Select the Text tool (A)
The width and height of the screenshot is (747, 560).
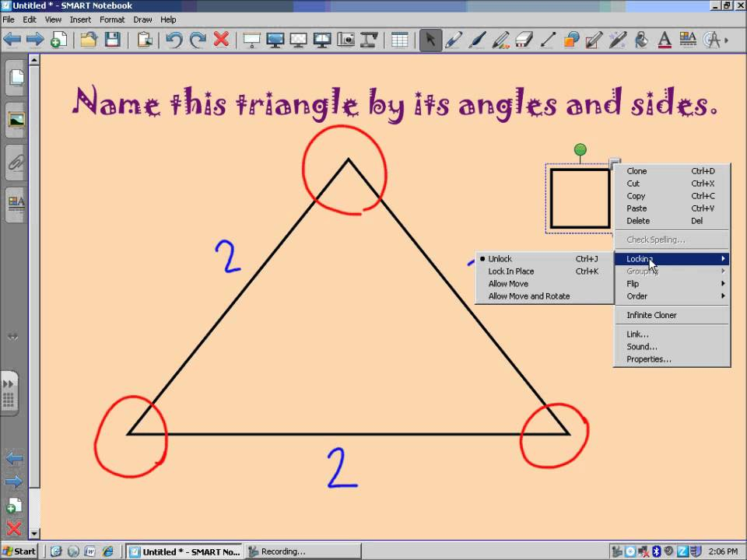665,40
